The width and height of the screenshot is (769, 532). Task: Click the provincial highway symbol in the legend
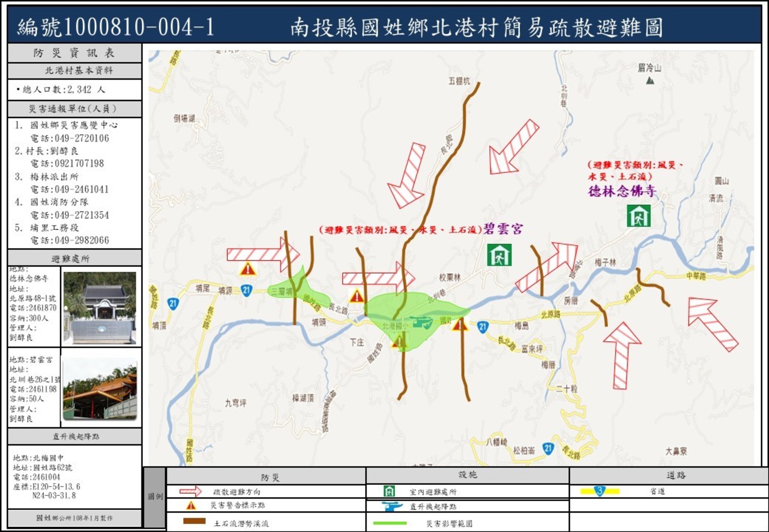(x=600, y=491)
